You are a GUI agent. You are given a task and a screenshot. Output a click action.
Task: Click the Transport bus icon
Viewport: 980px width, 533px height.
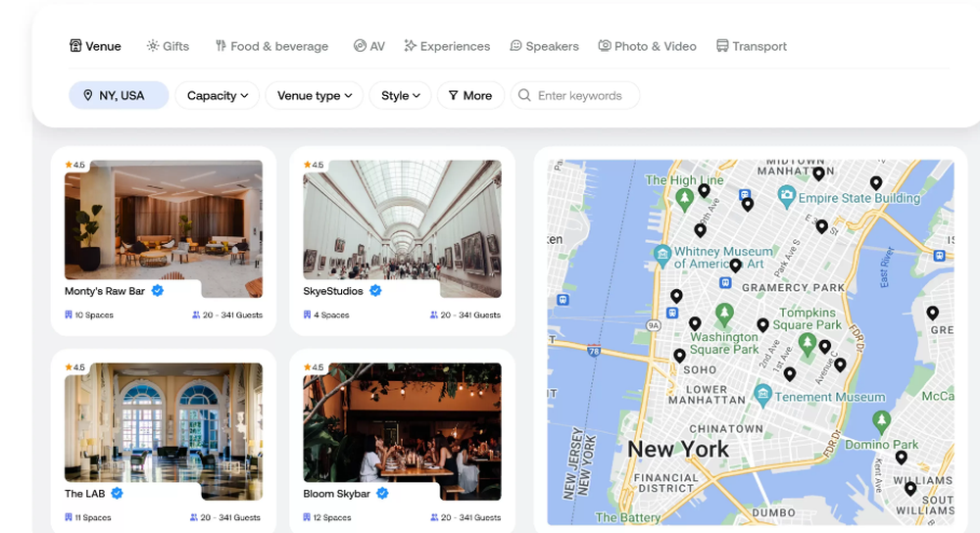[722, 46]
